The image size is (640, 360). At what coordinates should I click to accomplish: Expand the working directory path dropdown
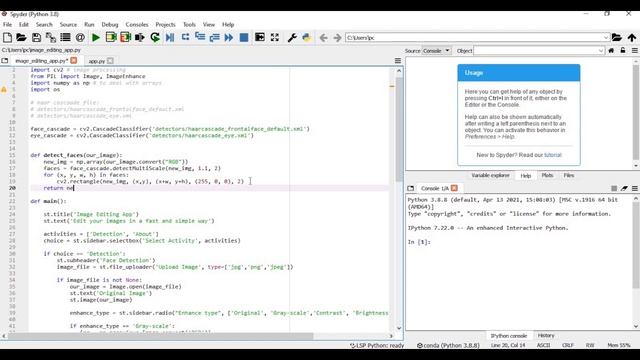coord(606,38)
